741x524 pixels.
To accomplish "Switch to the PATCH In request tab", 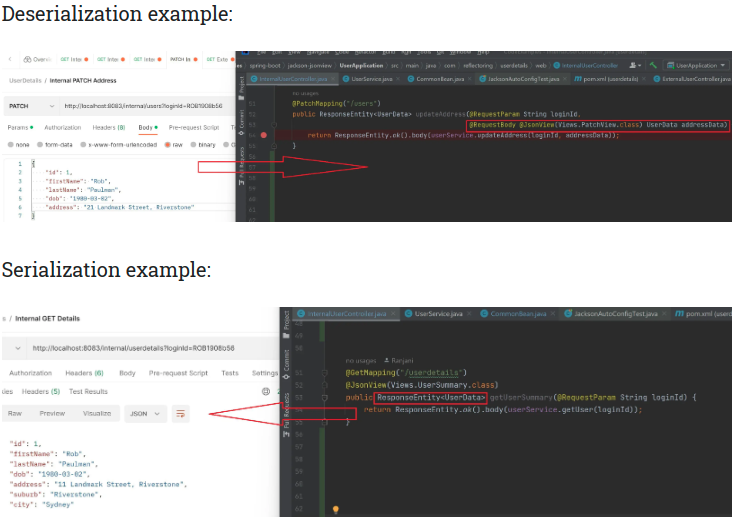I will point(183,60).
